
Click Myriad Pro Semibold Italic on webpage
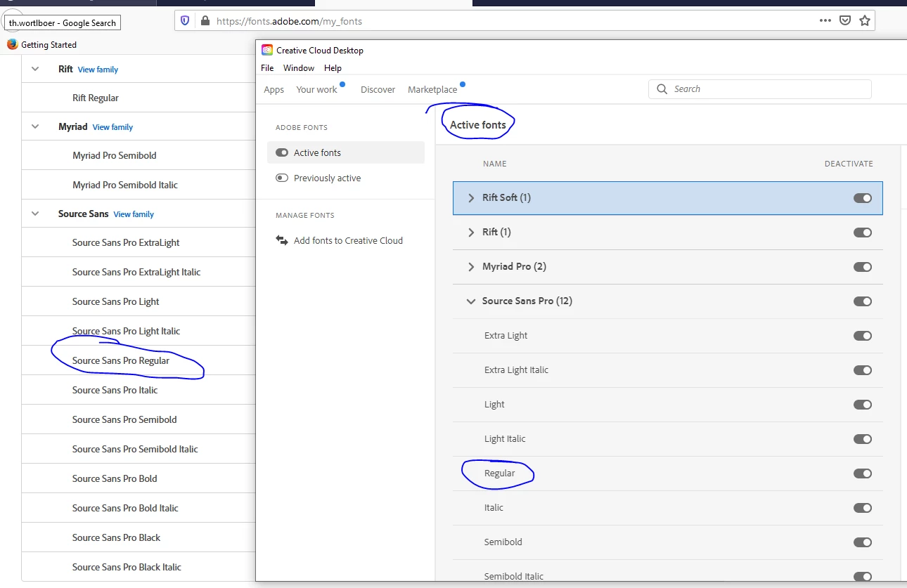click(125, 185)
